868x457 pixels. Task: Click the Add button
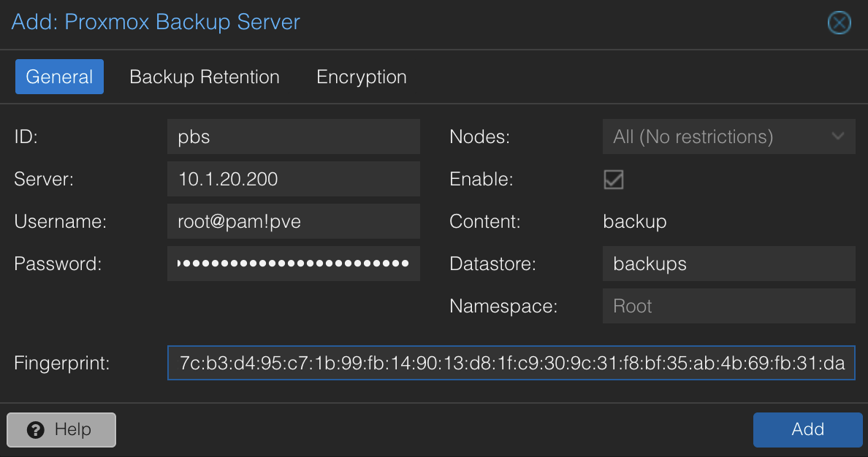[807, 430]
